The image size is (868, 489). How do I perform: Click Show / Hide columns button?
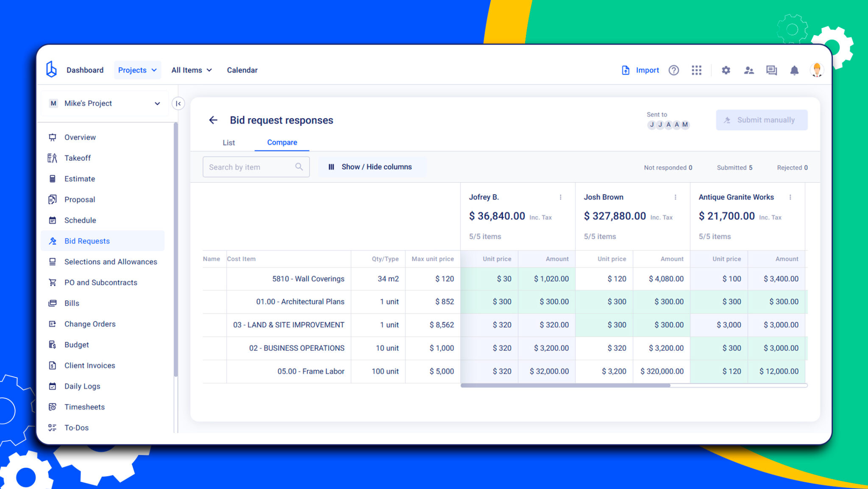click(x=370, y=167)
